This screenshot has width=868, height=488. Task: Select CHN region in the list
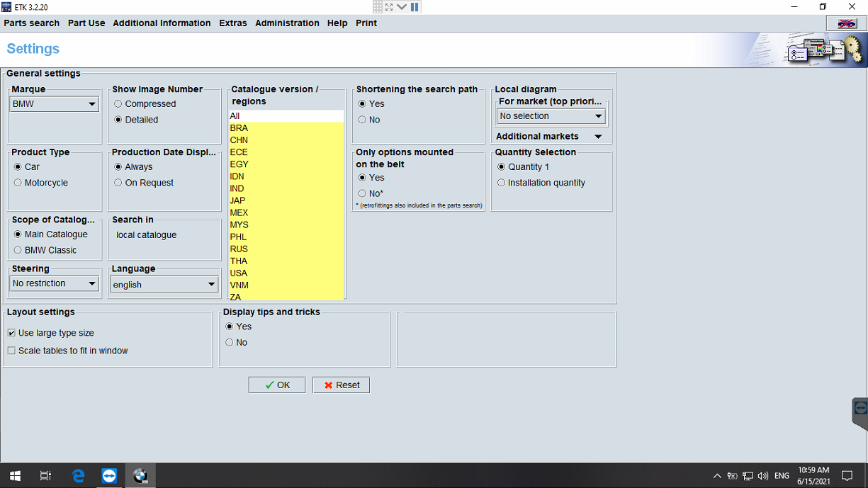(286, 140)
